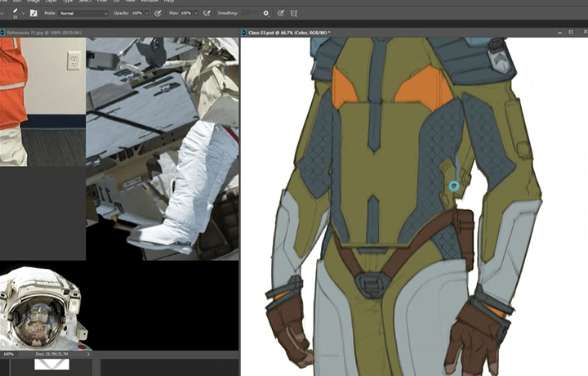Viewport: 588px width, 376px height.
Task: Toggle pressure for opacity icon
Action: (x=158, y=13)
